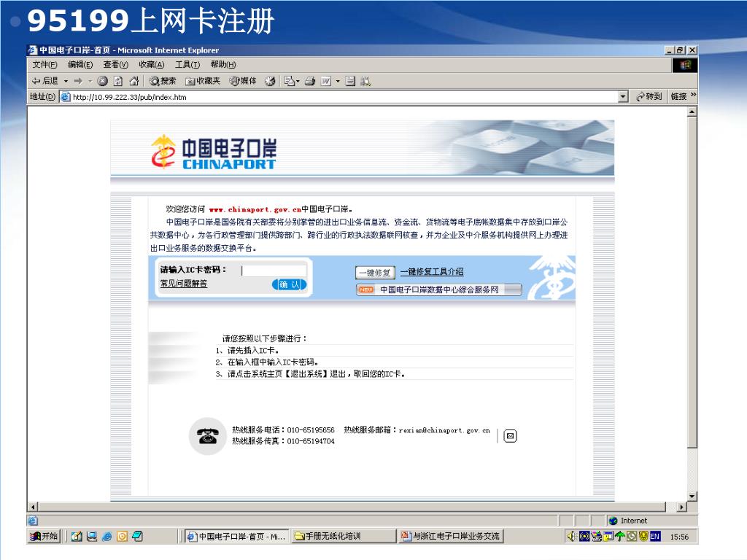Image resolution: width=747 pixels, height=560 pixels.
Task: Click the Refresh page icon
Action: 118,82
